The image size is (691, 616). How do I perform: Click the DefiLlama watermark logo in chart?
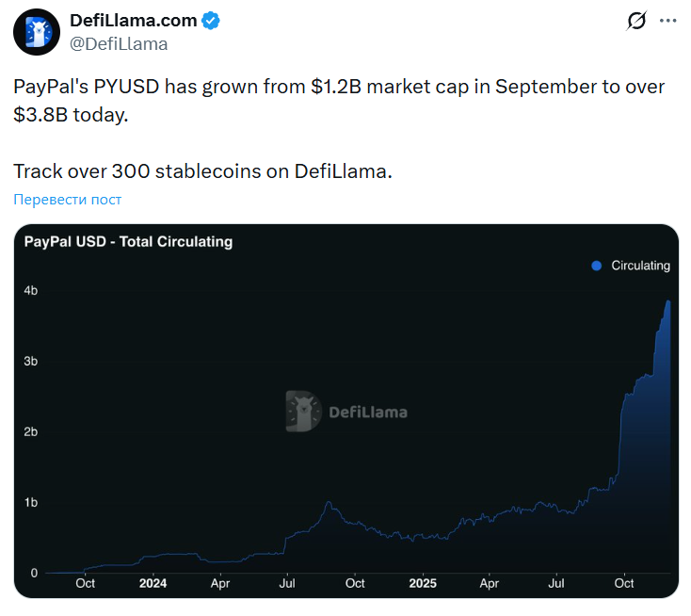click(x=345, y=412)
